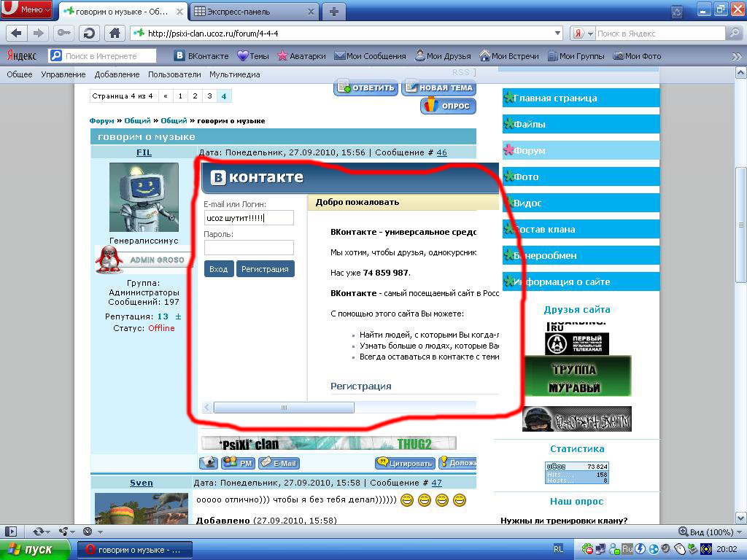747x560 pixels.
Task: Toggle the Opera panel sidebar icon
Action: coord(11,532)
